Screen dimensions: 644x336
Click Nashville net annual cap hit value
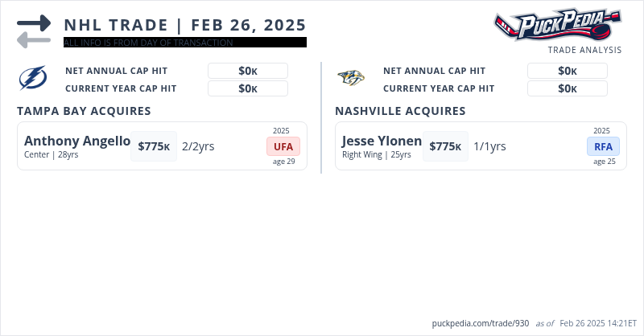coord(568,71)
